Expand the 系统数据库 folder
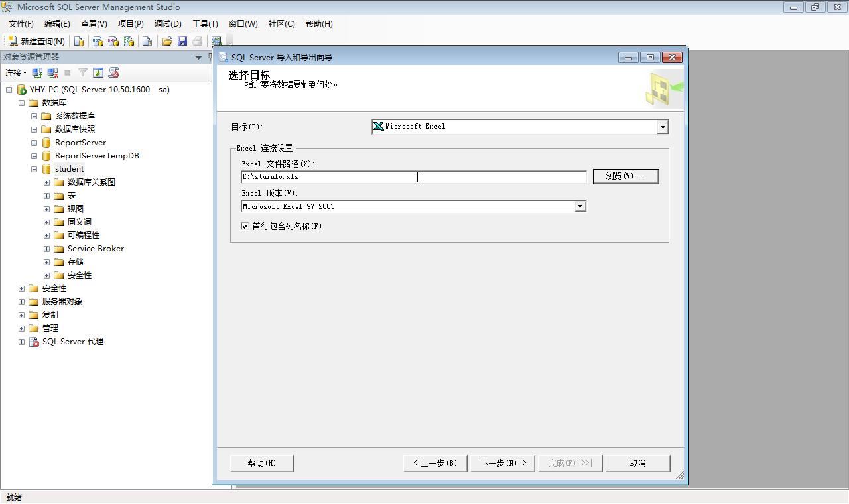The height and width of the screenshot is (504, 849). pos(34,116)
